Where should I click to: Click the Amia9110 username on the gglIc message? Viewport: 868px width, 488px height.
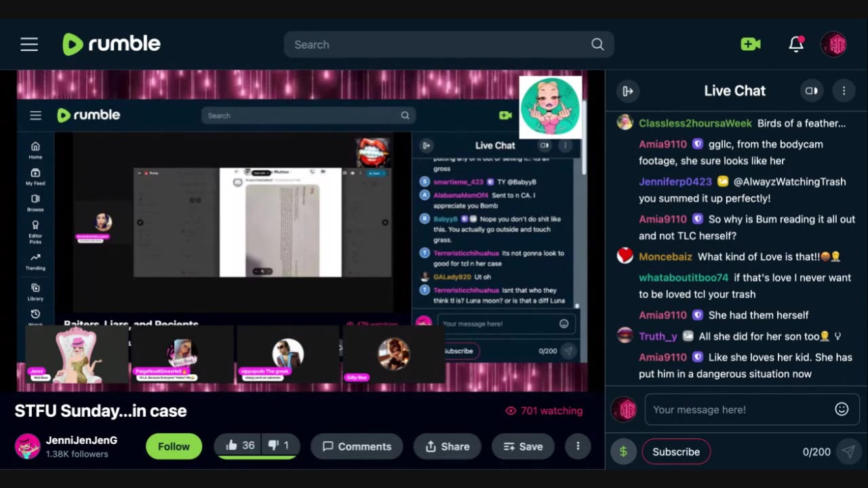[663, 144]
